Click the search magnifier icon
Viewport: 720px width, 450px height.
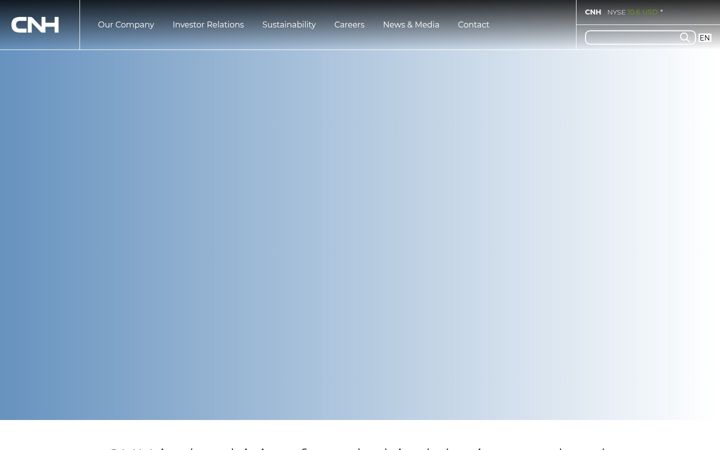click(684, 37)
